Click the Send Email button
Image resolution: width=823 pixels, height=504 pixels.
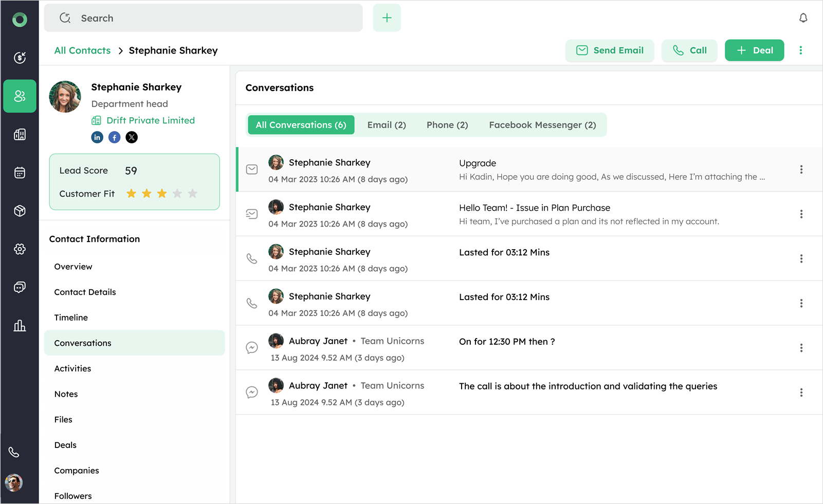coord(610,50)
